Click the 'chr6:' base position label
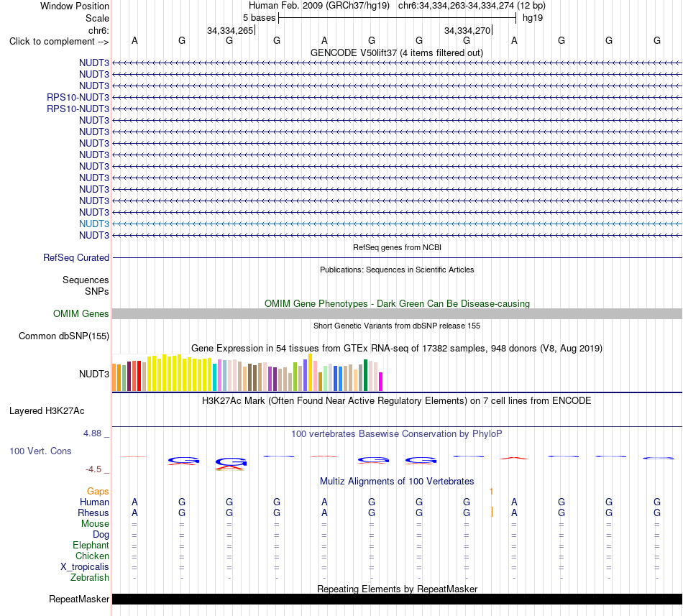Image resolution: width=683 pixels, height=616 pixels. point(98,30)
